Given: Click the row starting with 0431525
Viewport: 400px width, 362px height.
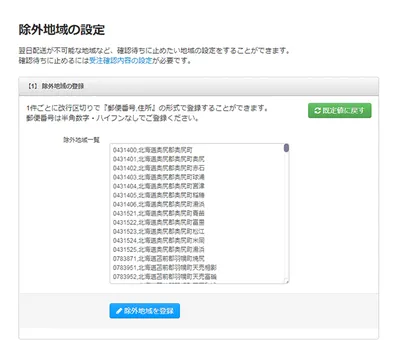Looking at the screenshot, I should pos(159,249).
